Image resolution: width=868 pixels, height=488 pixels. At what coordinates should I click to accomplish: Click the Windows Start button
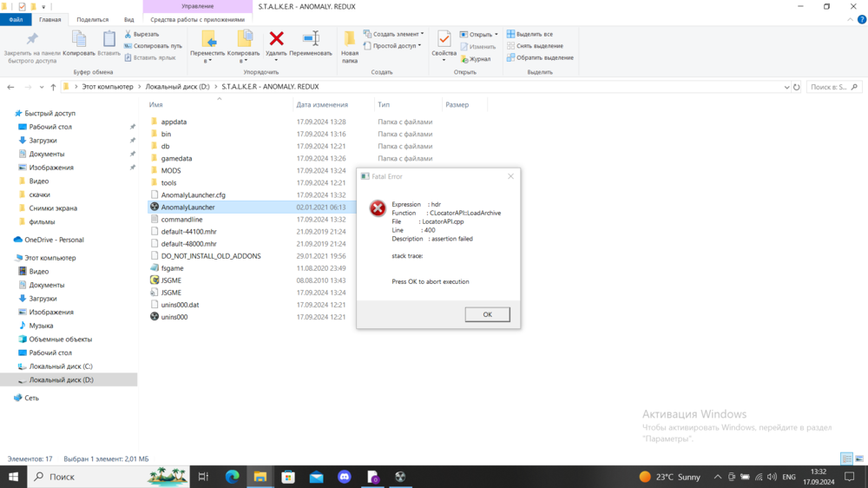[x=13, y=477]
